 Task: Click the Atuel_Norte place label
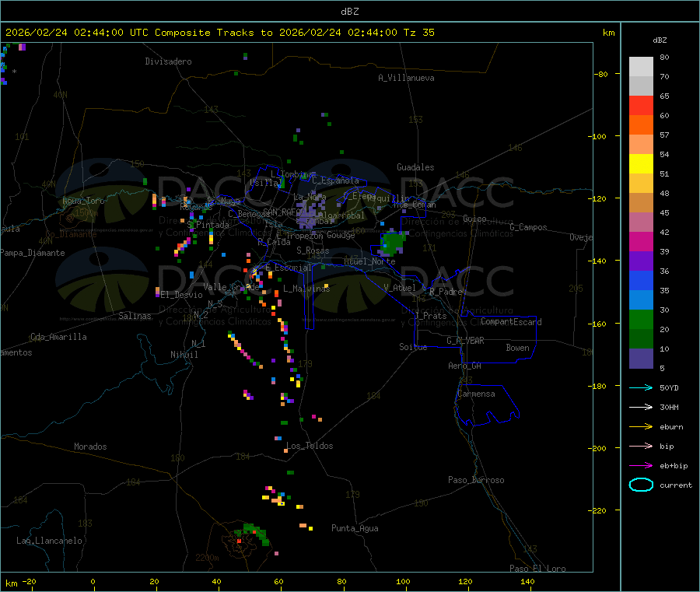369,261
